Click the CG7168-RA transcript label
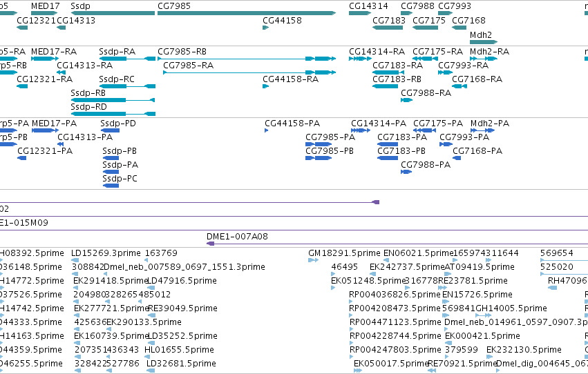588x374 pixels. [x=477, y=79]
